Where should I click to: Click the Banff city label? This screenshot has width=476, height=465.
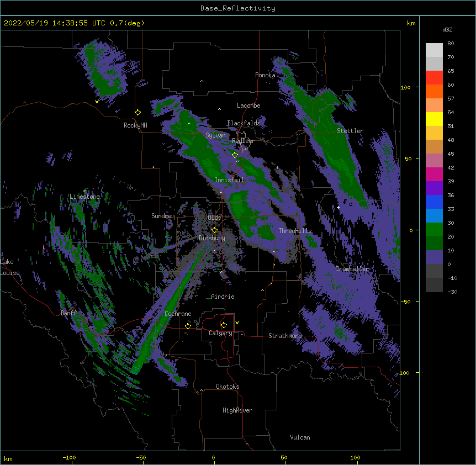click(x=69, y=313)
